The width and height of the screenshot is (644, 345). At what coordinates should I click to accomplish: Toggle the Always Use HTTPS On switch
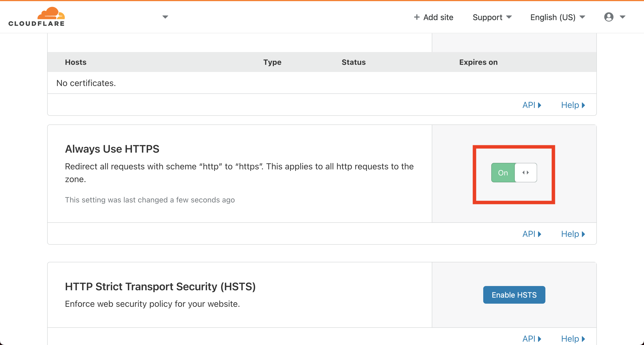514,173
